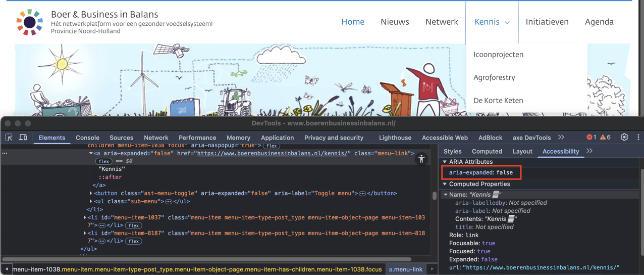Screen dimensions: 644x275
Task: Expand the menu-item-1037 li node
Action: point(85,217)
